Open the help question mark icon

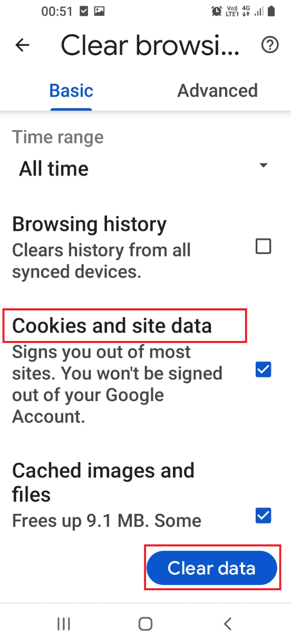(270, 45)
